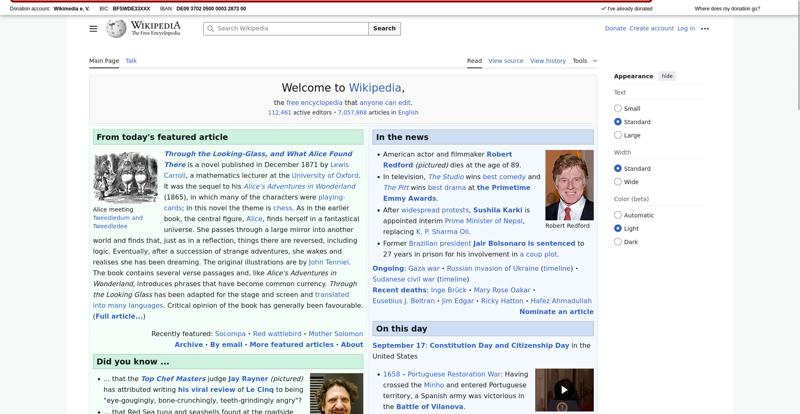Click the Socompa recently featured link

tap(230, 334)
